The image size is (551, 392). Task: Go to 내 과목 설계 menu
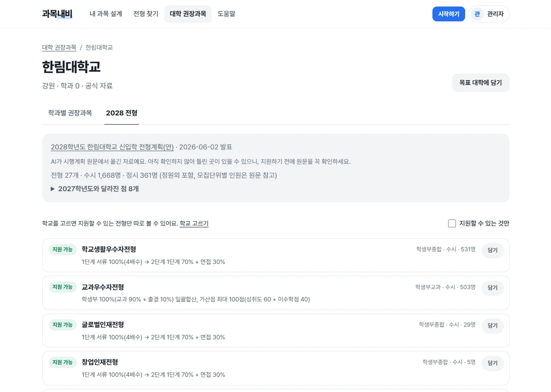[x=106, y=14]
